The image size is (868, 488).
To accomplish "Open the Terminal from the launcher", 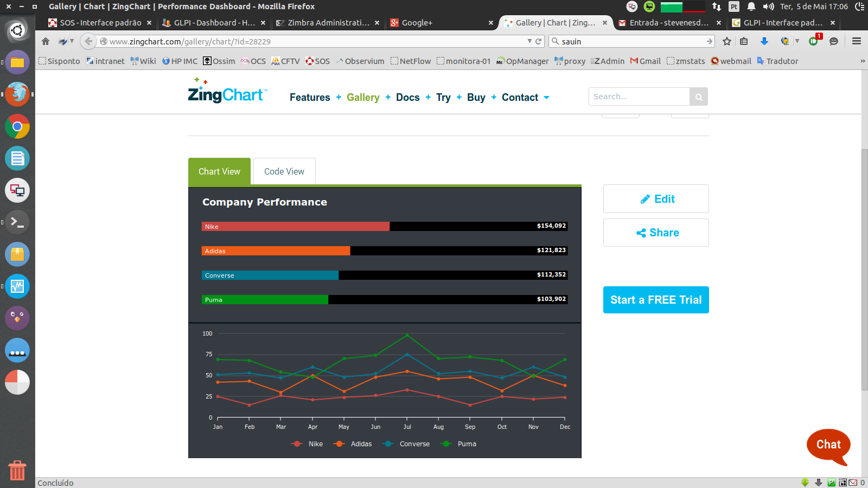I will [x=17, y=222].
